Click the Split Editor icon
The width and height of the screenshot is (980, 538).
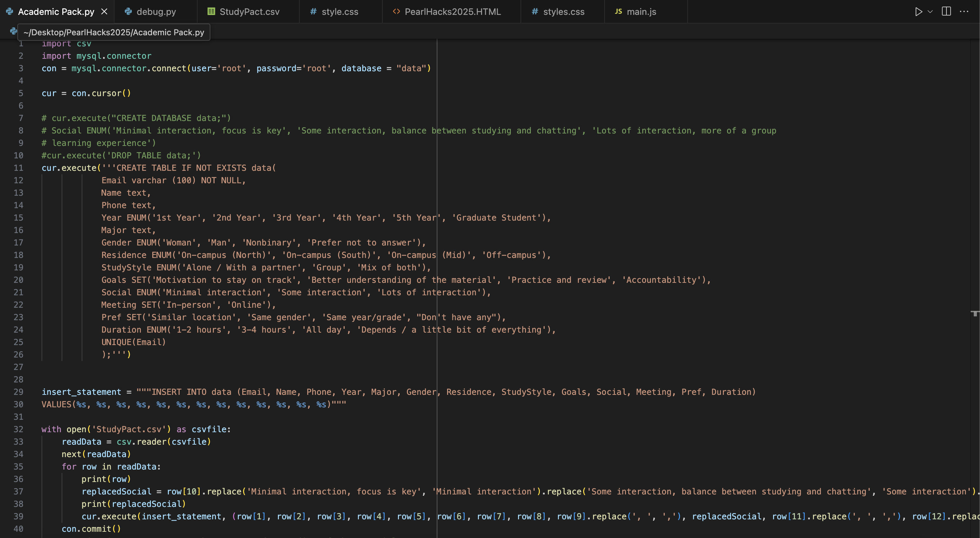946,11
